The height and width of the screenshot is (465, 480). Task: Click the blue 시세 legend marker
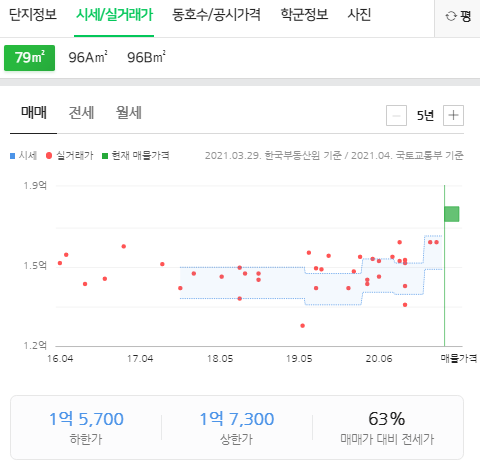(x=13, y=156)
